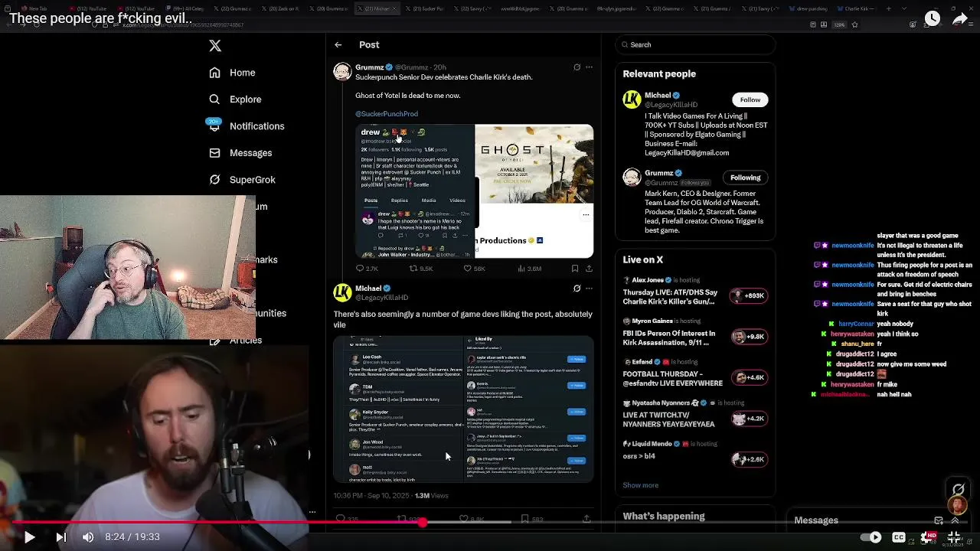Screen dimensions: 980x551
Task: Reply to Grummz post with 2.7K replies
Action: coord(367,269)
